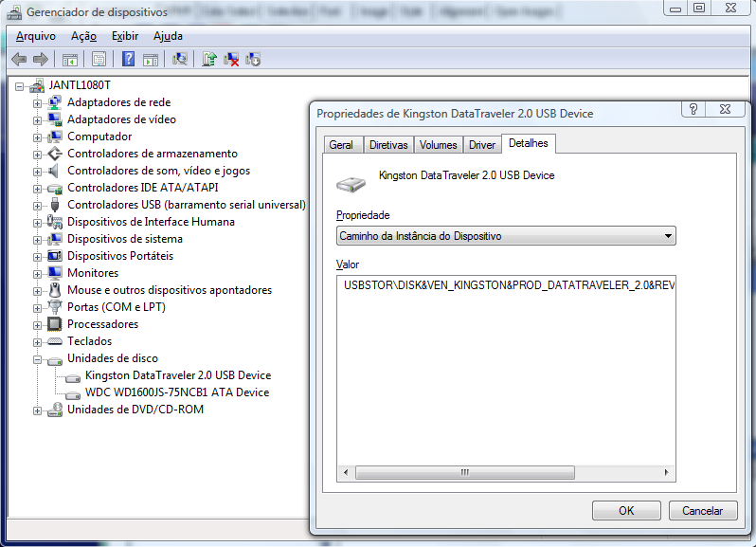Click the Back arrow toolbar icon
This screenshot has width=756, height=547.
point(19,60)
